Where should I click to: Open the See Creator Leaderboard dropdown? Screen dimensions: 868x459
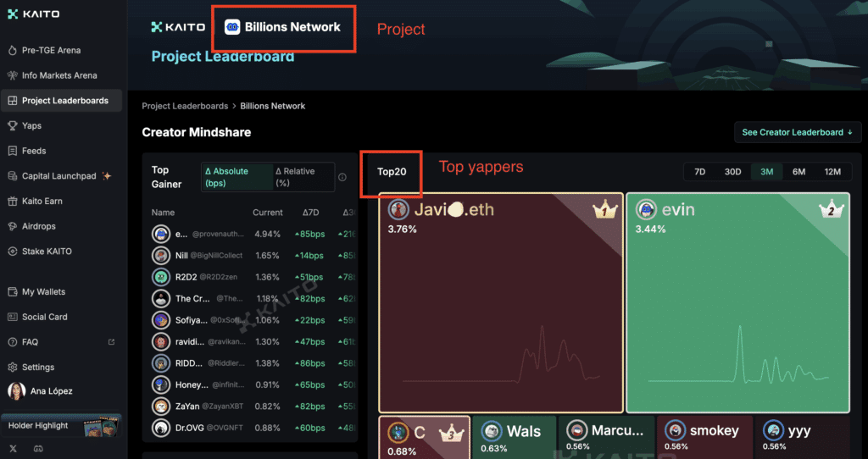(797, 132)
